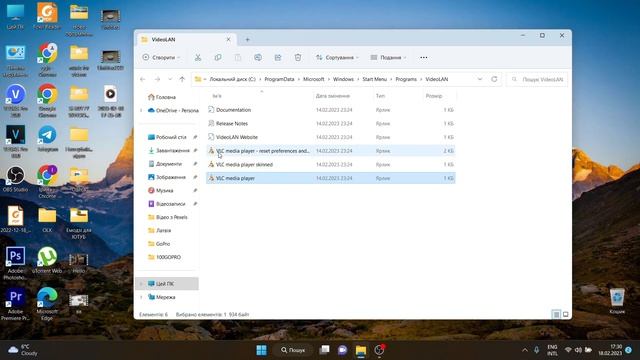The width and height of the screenshot is (640, 360).
Task: Open taskbar clock showing 17:30
Action: [x=611, y=350]
